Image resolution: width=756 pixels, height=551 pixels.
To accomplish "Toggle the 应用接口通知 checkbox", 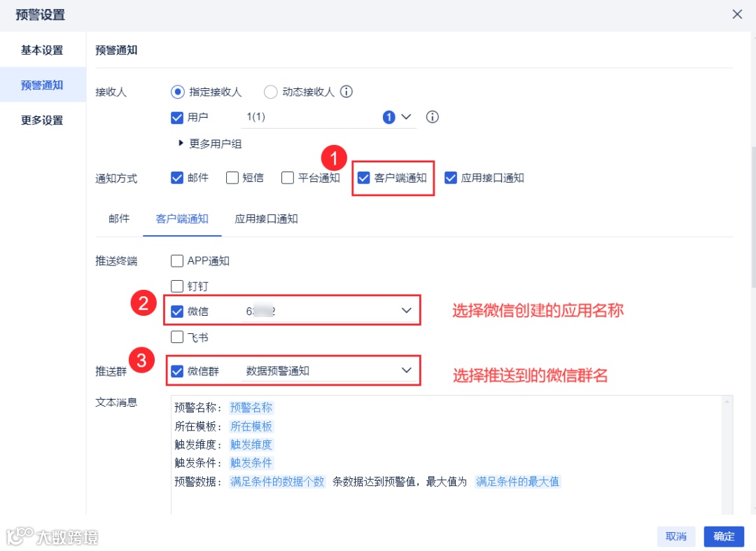I will coord(450,178).
